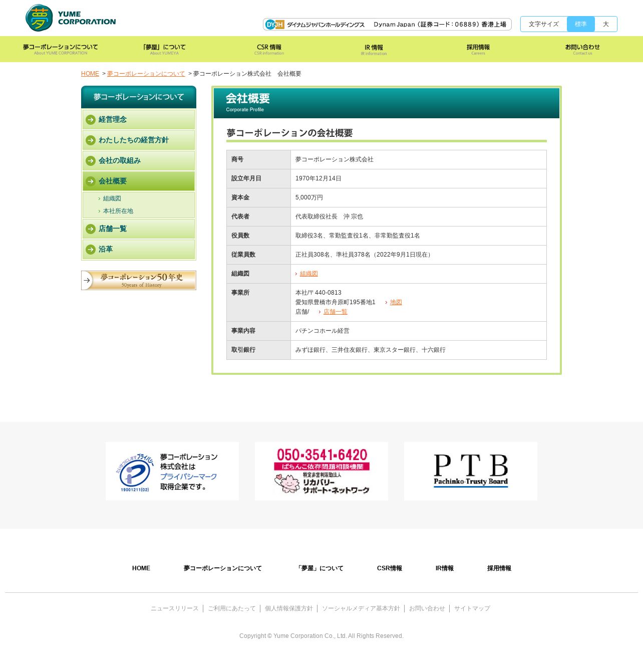The height and width of the screenshot is (672, 643).
Task: Click the Yume Corporation logo
Action: coord(71,18)
